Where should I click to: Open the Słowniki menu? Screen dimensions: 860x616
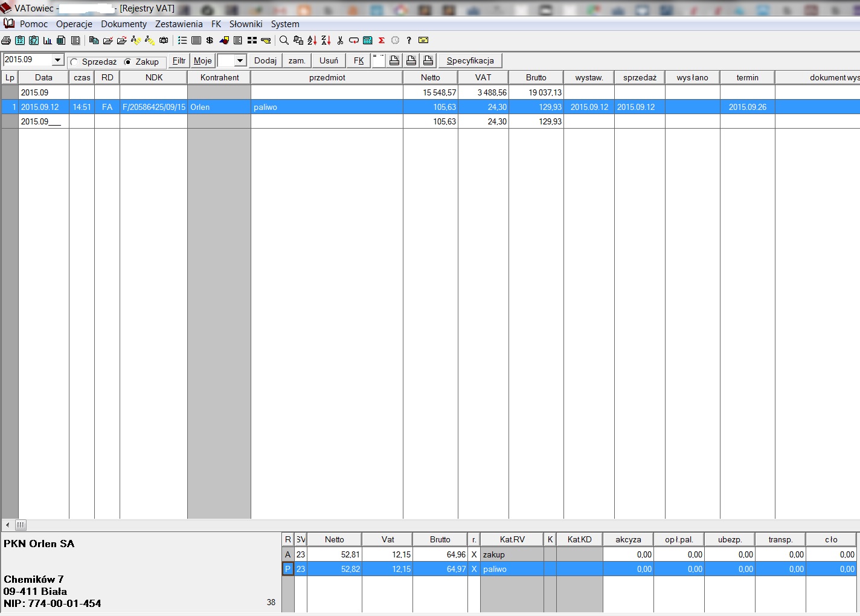[246, 24]
